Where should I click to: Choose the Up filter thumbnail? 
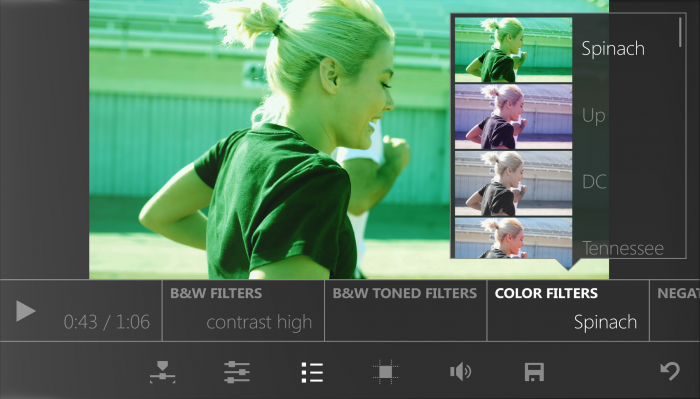[x=513, y=116]
